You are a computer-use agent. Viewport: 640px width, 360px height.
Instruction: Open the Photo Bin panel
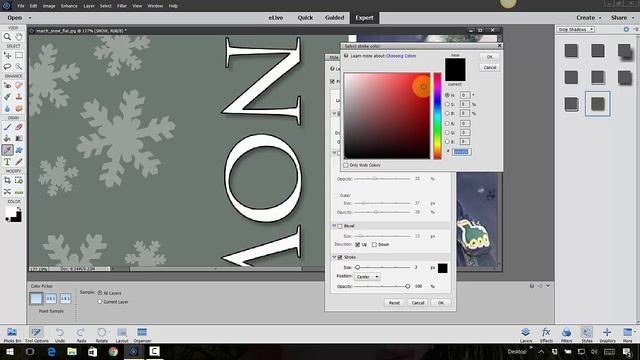[12, 335]
